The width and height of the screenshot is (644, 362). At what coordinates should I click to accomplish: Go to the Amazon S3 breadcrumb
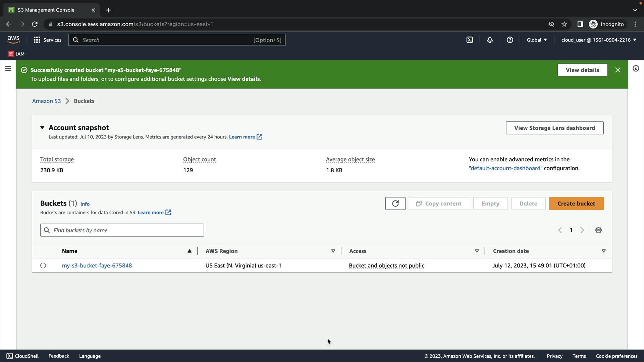point(46,101)
